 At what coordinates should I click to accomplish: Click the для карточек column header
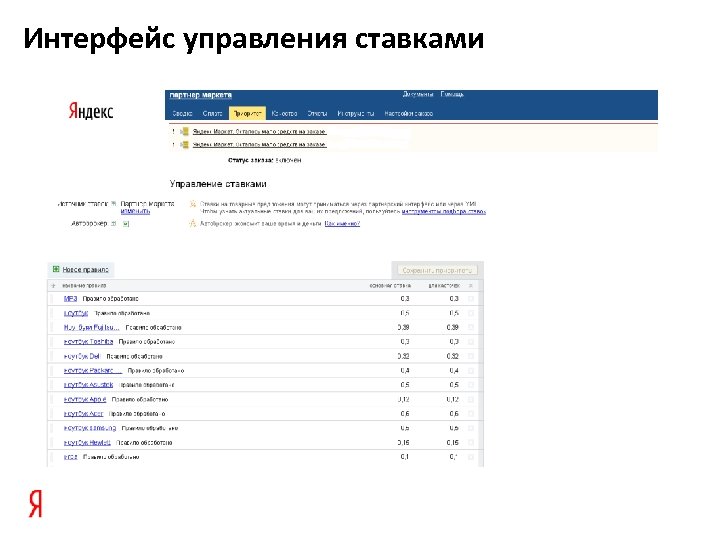pos(444,286)
